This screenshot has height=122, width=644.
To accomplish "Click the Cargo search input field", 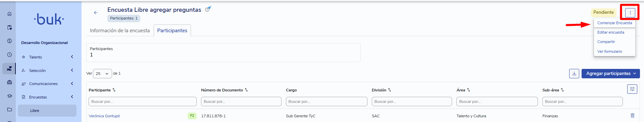I will tap(327, 101).
